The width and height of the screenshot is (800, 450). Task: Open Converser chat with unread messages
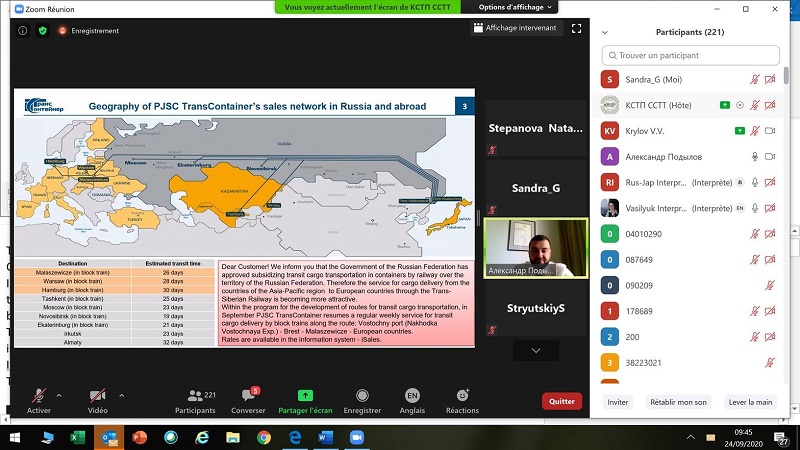point(248,401)
